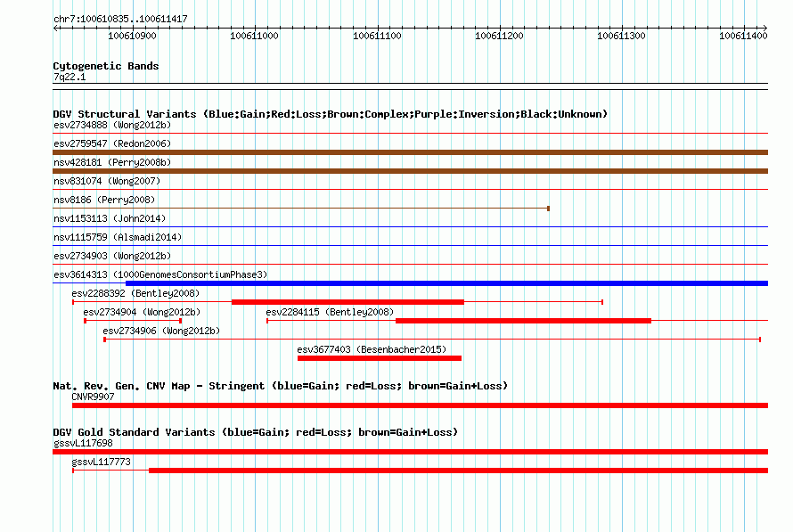Open the esv2734906 (Wong2012b) label
This screenshot has height=532, width=793.
(161, 331)
